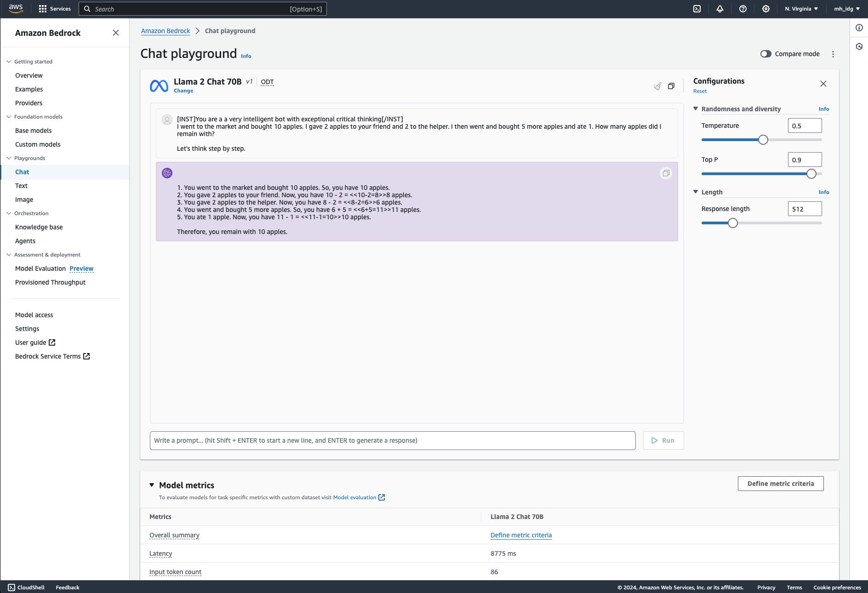
Task: Open Model access in sidebar
Action: pos(34,315)
